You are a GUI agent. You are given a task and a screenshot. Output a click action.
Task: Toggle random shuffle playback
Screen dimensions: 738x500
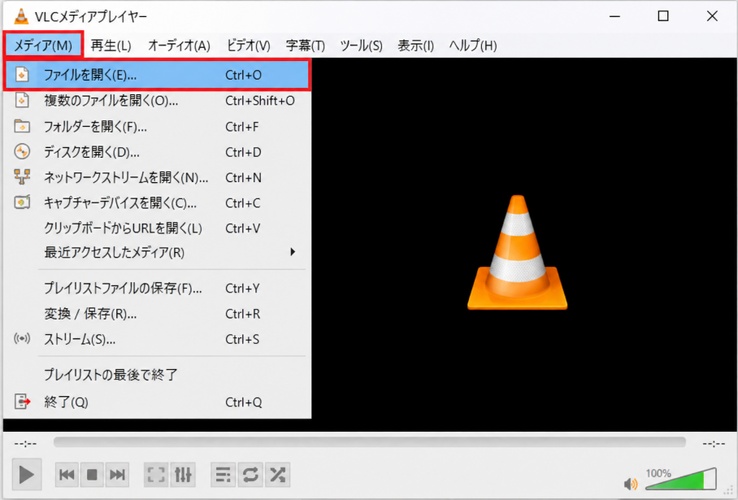278,475
